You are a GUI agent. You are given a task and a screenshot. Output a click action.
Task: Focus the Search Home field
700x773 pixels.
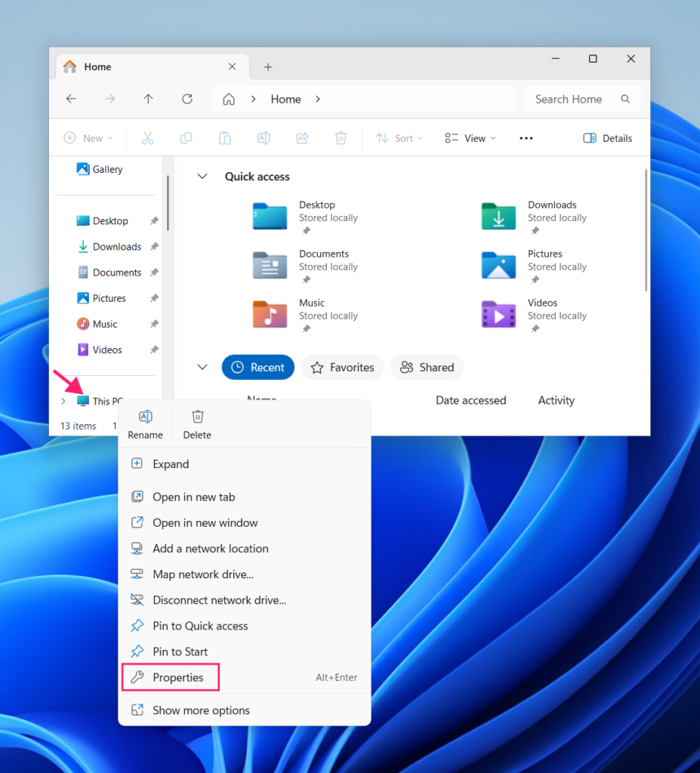[582, 99]
